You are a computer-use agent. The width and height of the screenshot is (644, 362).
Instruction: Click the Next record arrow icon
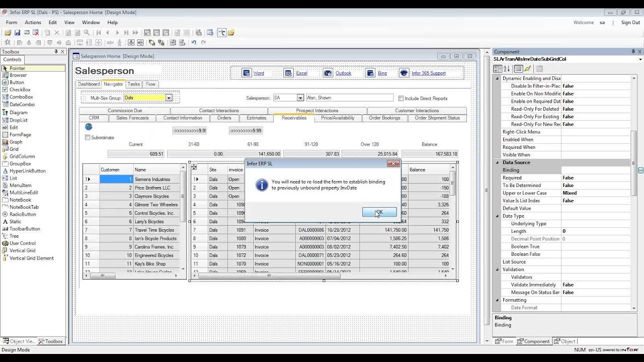click(117, 33)
